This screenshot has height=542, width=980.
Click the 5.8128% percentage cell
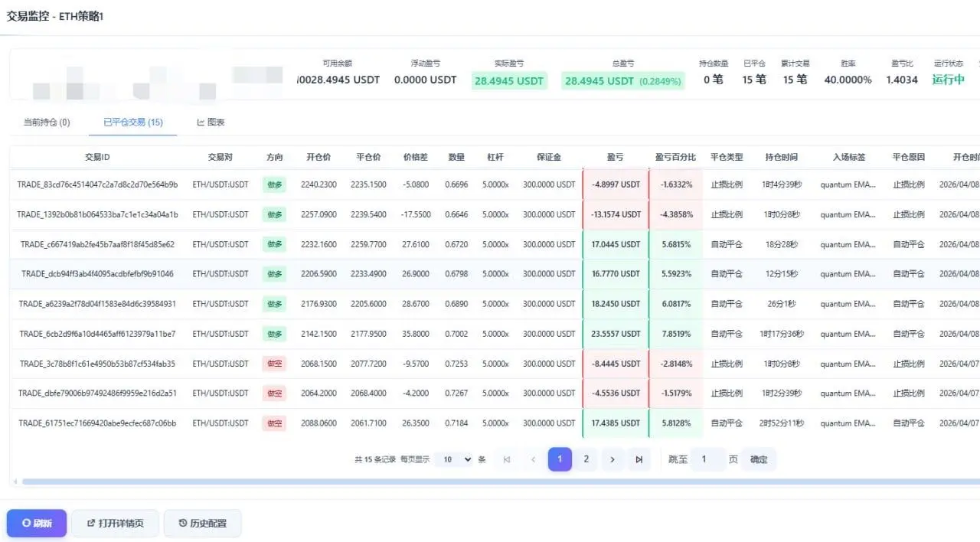[x=676, y=423]
